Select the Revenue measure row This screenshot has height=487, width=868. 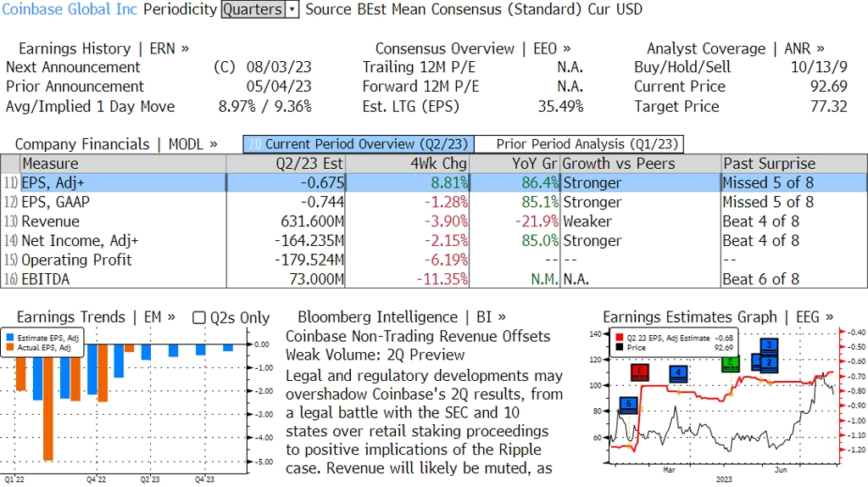(434, 221)
